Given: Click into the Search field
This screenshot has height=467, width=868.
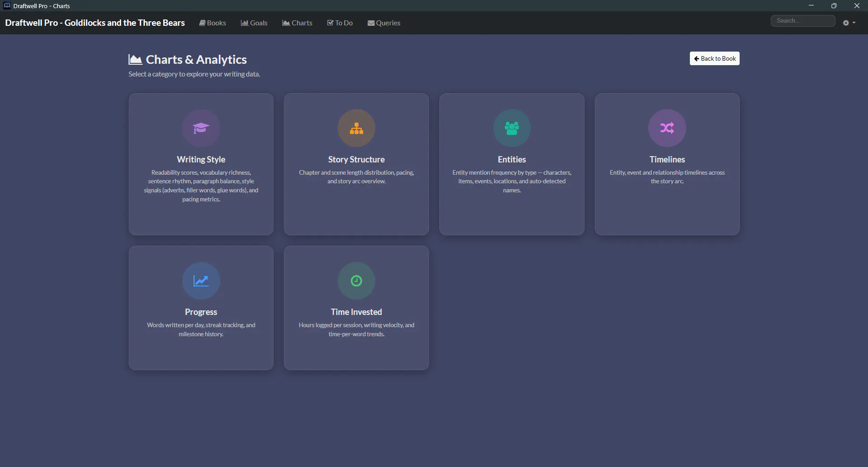Looking at the screenshot, I should (x=803, y=21).
